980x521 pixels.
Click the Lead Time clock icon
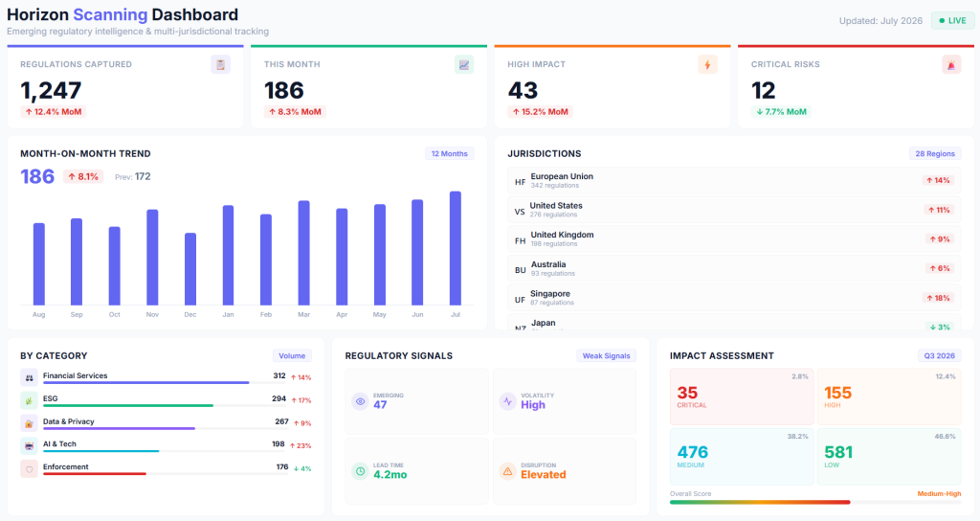[x=360, y=471]
